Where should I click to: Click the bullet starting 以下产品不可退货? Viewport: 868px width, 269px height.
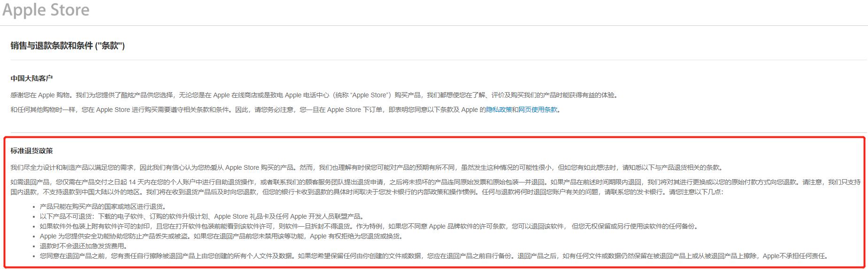[x=202, y=216]
